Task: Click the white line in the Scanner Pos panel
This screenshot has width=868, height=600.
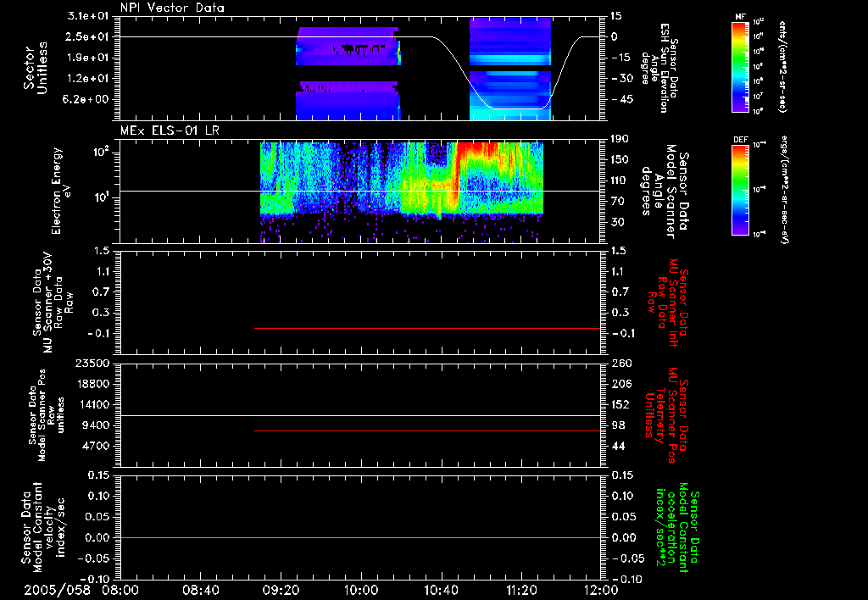Action: (360, 415)
